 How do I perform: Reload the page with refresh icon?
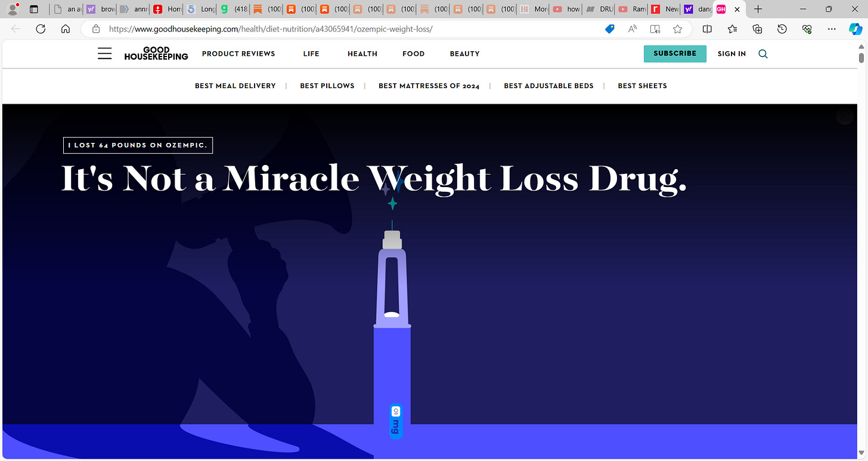pyautogui.click(x=41, y=29)
